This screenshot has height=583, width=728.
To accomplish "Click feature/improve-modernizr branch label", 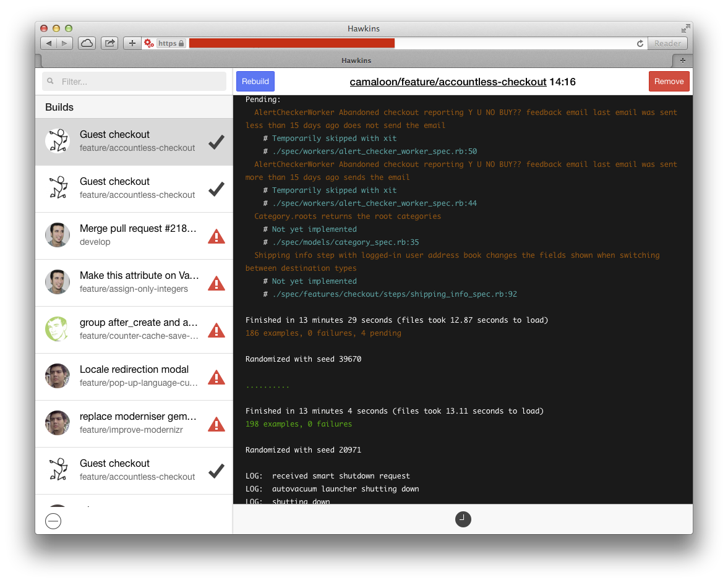I will [x=131, y=430].
